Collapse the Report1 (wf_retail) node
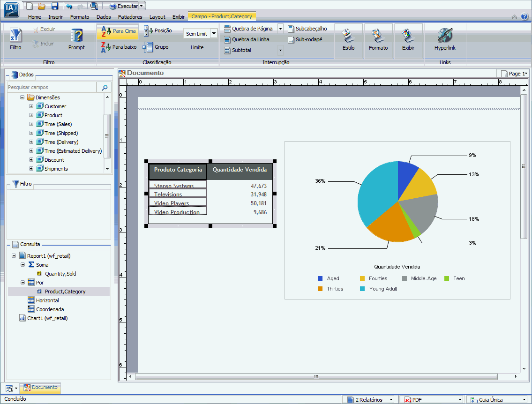 [14, 256]
